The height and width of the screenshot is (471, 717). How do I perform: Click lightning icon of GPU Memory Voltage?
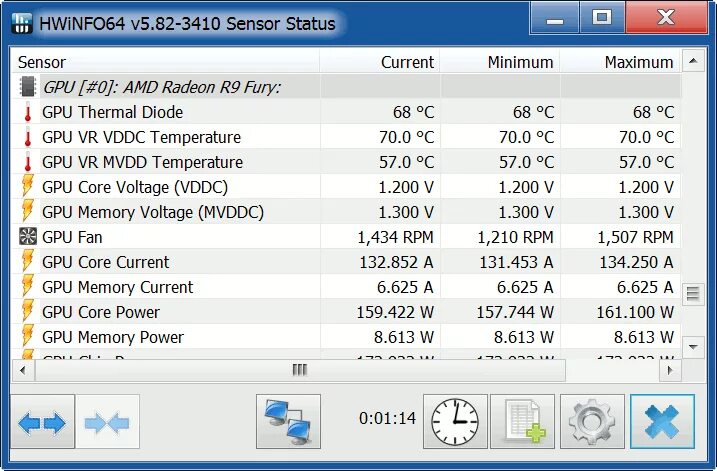point(28,211)
